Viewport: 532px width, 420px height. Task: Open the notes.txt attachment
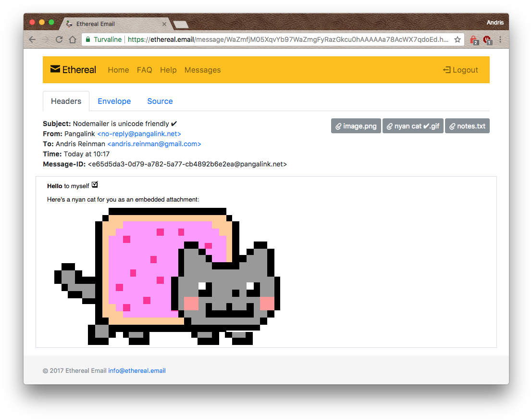467,126
